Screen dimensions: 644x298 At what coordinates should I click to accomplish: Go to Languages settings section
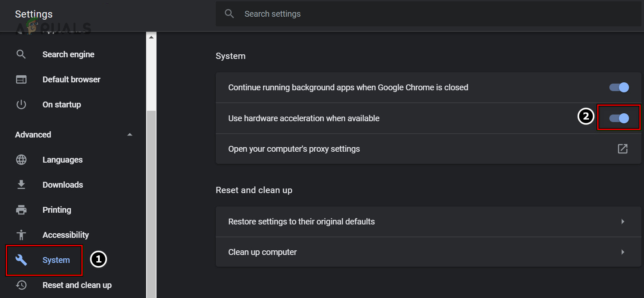63,160
